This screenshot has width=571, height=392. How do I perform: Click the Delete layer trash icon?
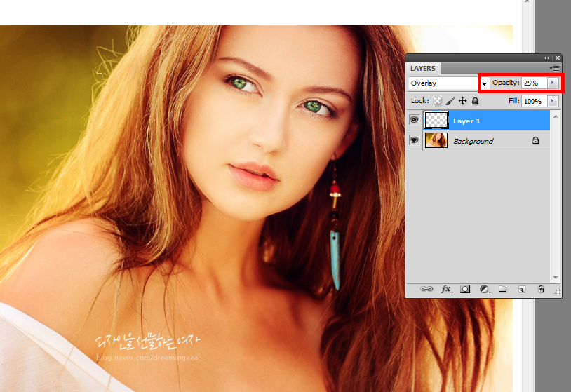click(x=540, y=289)
